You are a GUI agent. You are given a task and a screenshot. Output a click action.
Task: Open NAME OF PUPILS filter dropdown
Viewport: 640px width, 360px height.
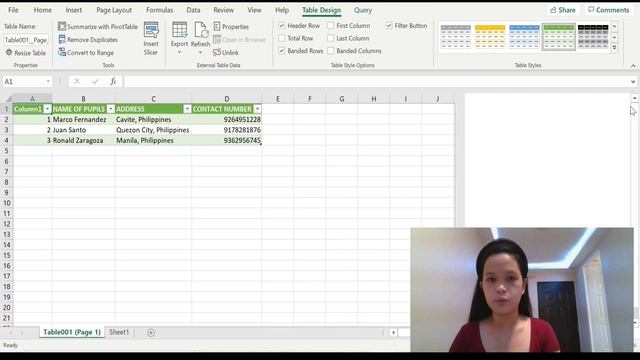111,109
